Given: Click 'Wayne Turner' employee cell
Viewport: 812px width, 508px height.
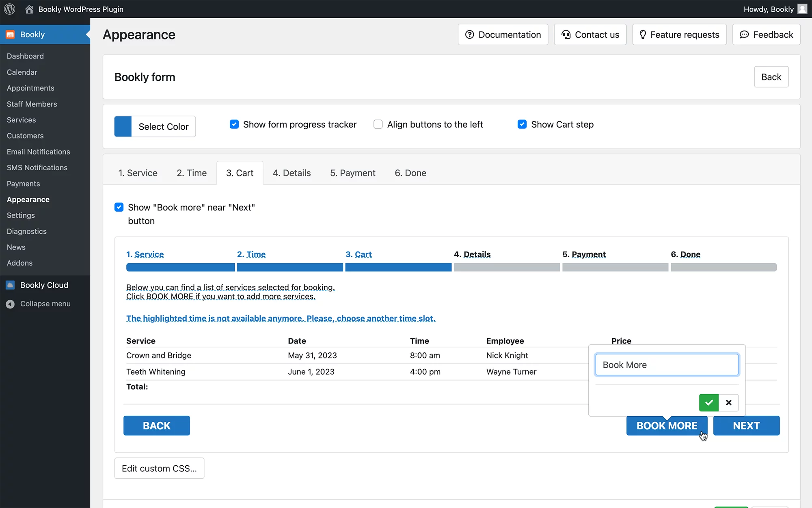Looking at the screenshot, I should pos(511,372).
